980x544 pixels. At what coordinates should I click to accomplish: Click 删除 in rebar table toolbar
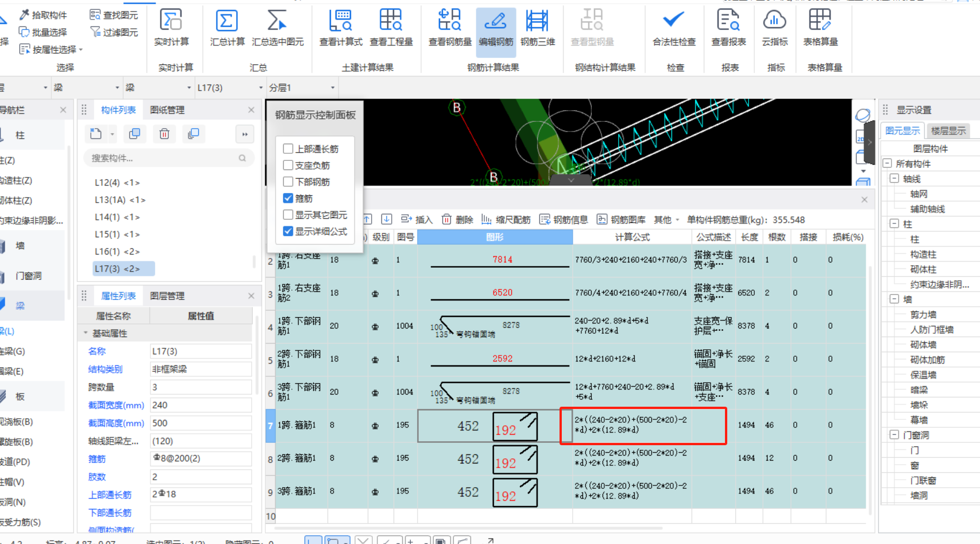click(457, 219)
